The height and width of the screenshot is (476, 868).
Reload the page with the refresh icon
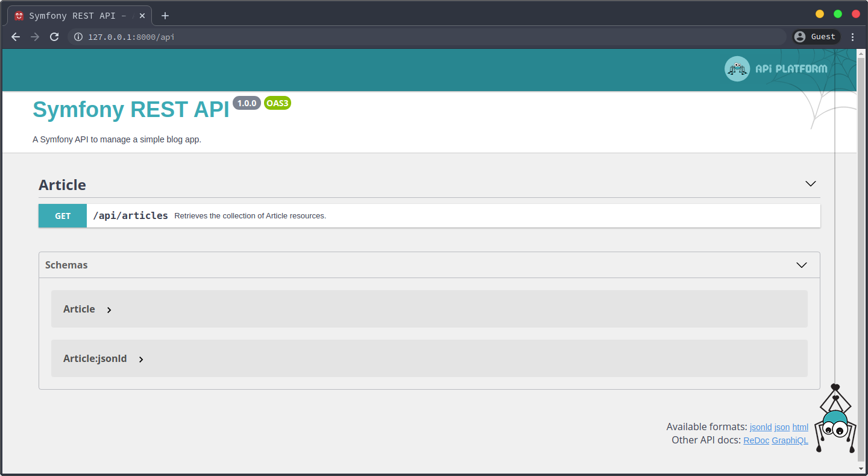coord(54,37)
